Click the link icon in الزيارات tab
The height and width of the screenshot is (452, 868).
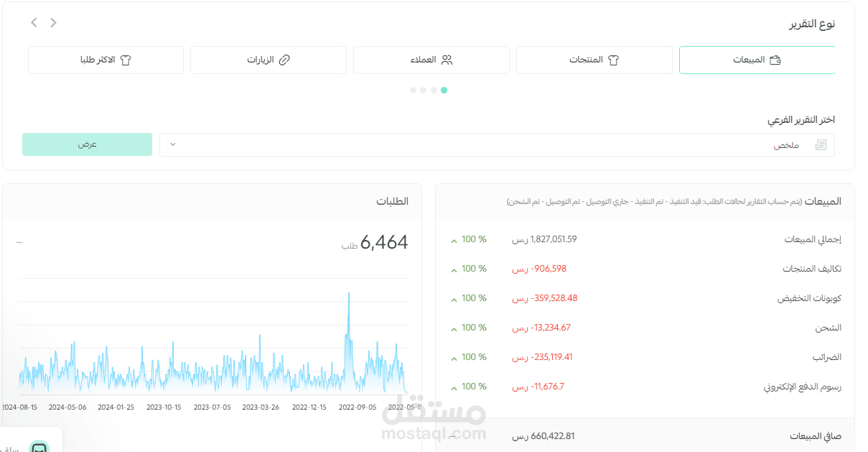(284, 60)
